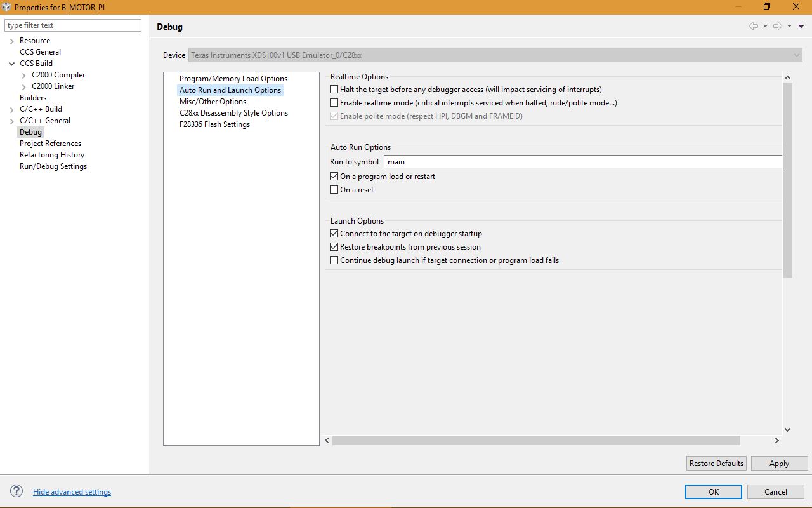
Task: Collapse the CCS Build tree node
Action: [x=11, y=63]
